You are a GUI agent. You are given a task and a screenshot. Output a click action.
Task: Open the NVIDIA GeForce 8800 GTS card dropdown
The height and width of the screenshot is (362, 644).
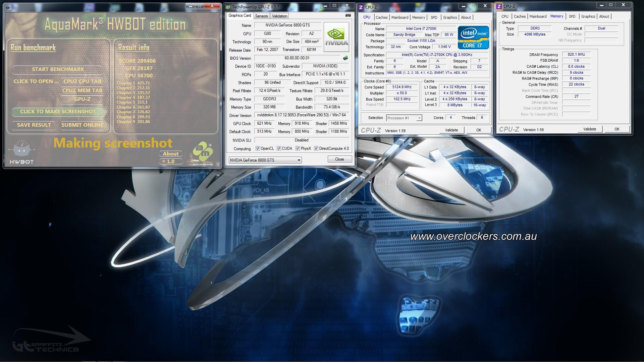[265, 160]
